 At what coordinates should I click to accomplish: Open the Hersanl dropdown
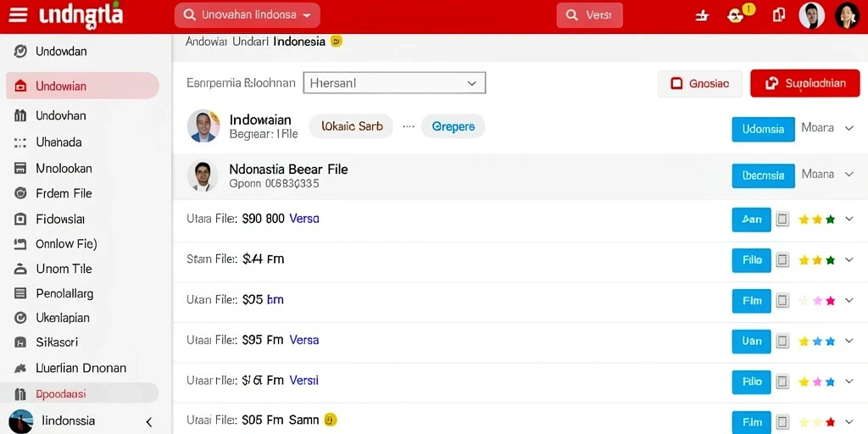[x=394, y=83]
